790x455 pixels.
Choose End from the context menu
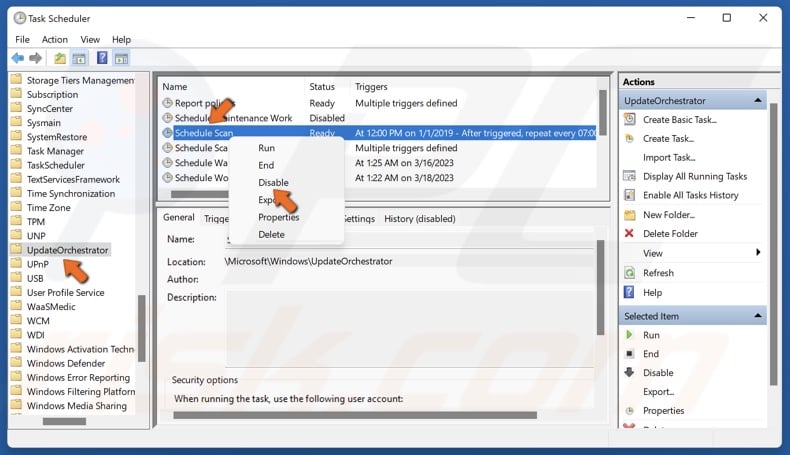266,165
